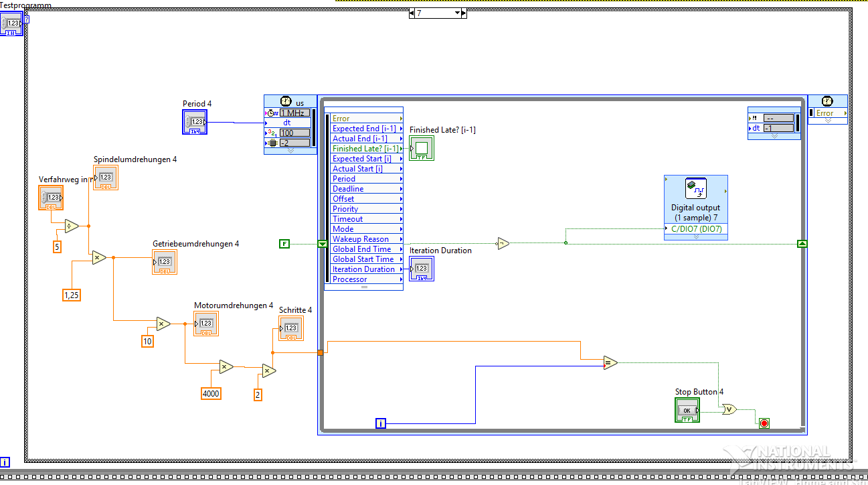Click the orange input tunnel on timed loop

click(x=321, y=352)
